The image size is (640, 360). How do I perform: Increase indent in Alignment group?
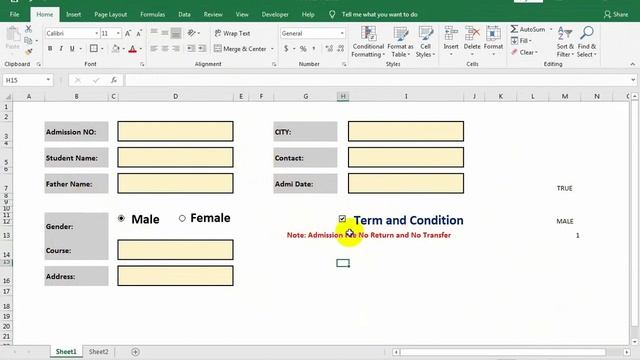202,49
